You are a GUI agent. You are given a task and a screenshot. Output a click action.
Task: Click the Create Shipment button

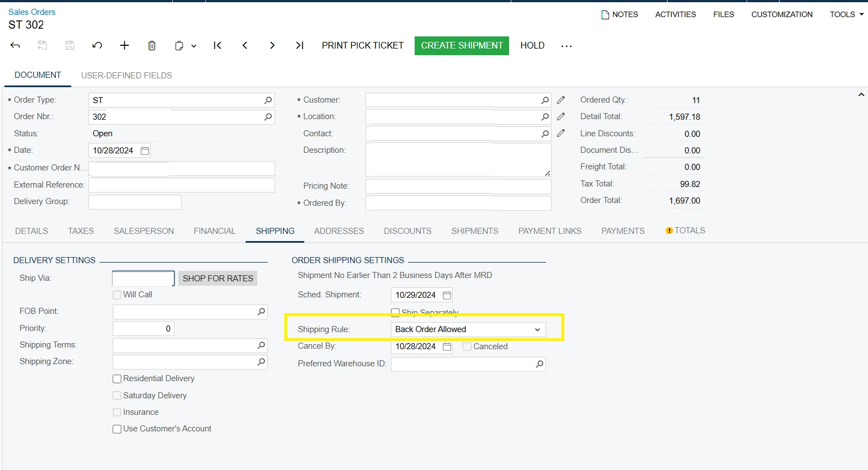462,46
